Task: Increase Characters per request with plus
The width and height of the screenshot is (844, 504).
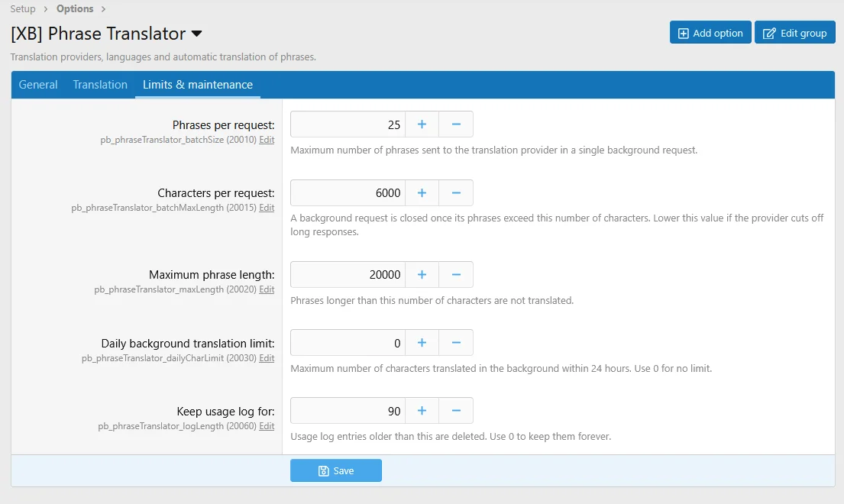Action: [422, 192]
